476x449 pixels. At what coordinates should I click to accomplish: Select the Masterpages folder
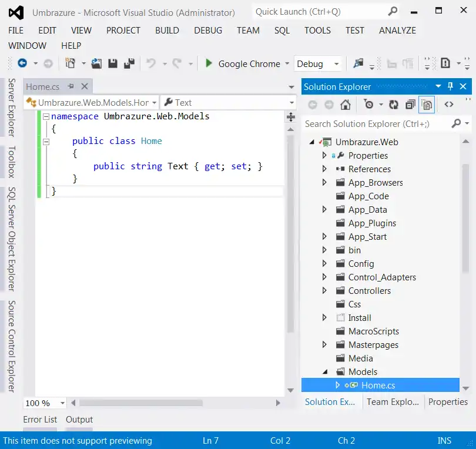pyautogui.click(x=373, y=345)
